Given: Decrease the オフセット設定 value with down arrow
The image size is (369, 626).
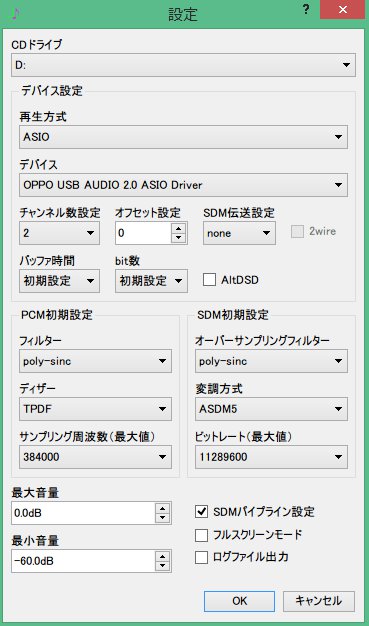Looking at the screenshot, I should pyautogui.click(x=179, y=238).
